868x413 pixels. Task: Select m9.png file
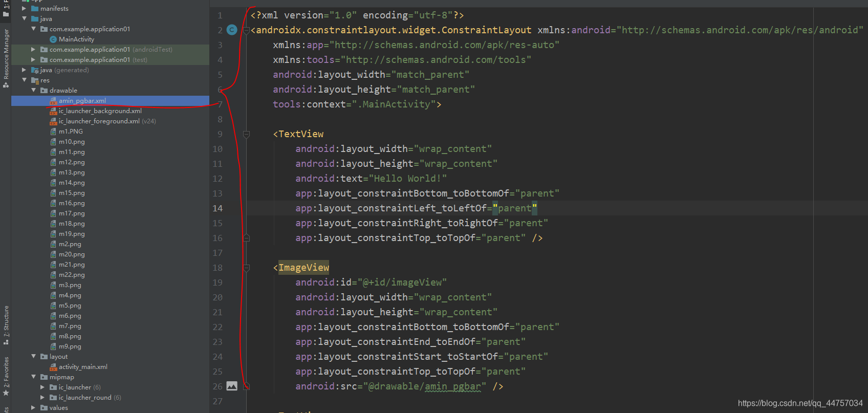click(70, 346)
